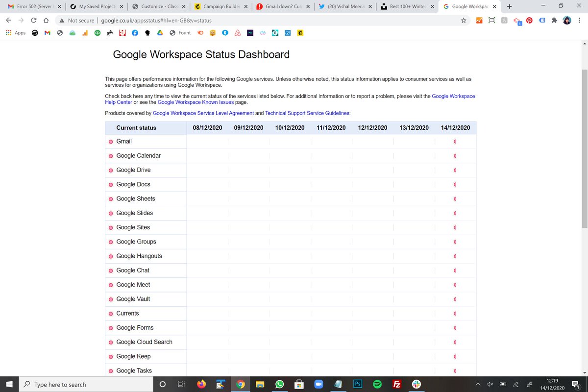Reload the page with the refresh icon
This screenshot has height=392, width=588.
(34, 21)
